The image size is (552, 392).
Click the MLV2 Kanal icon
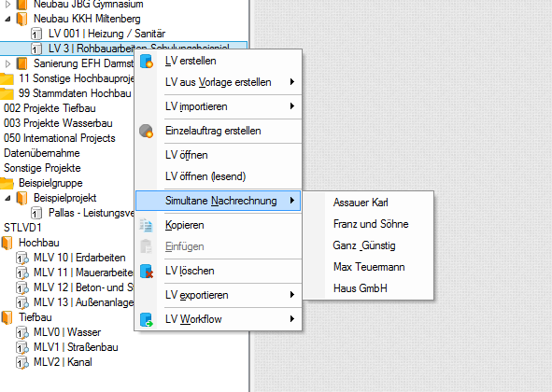22,362
